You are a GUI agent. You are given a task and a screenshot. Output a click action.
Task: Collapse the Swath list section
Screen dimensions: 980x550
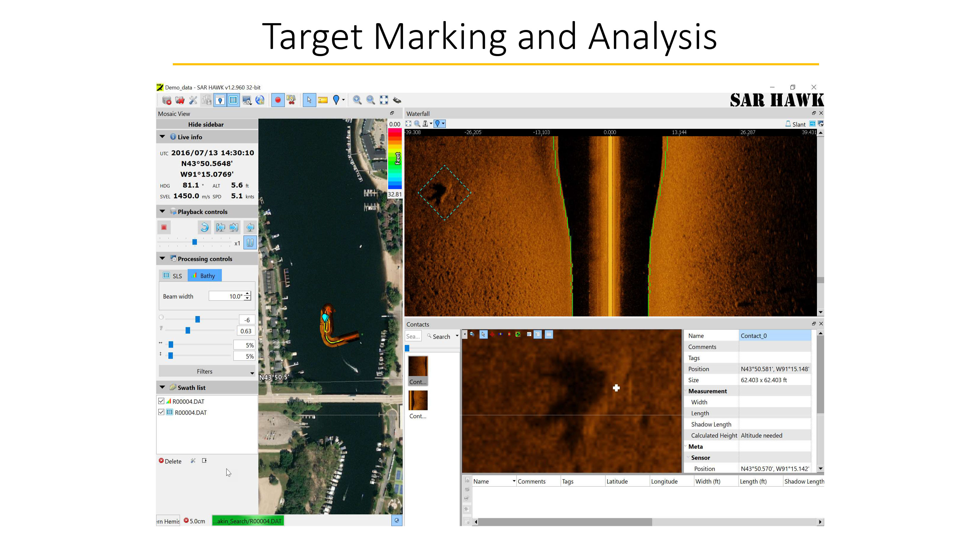click(x=162, y=387)
